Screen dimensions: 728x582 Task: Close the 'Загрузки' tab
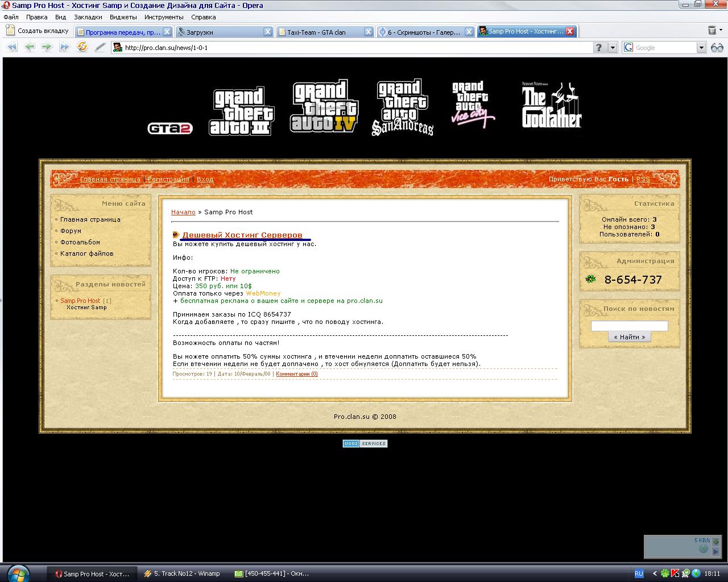point(268,32)
